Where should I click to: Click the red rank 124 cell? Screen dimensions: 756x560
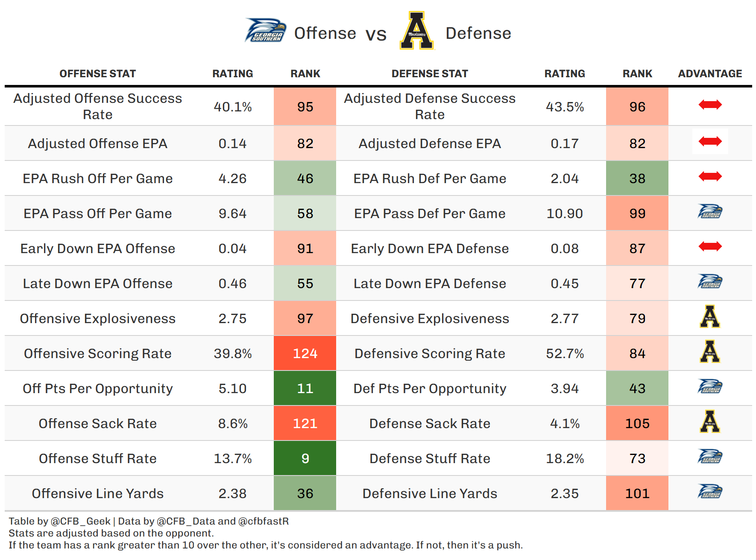pos(305,353)
